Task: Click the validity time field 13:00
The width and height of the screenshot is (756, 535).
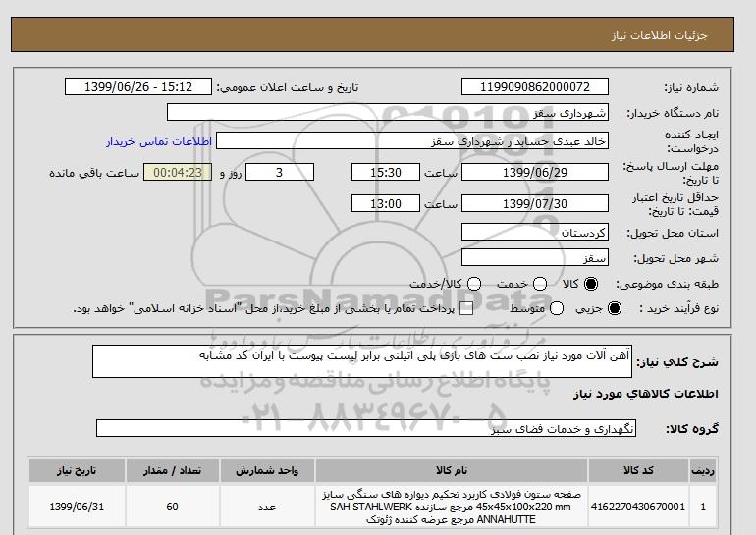Action: (x=386, y=203)
